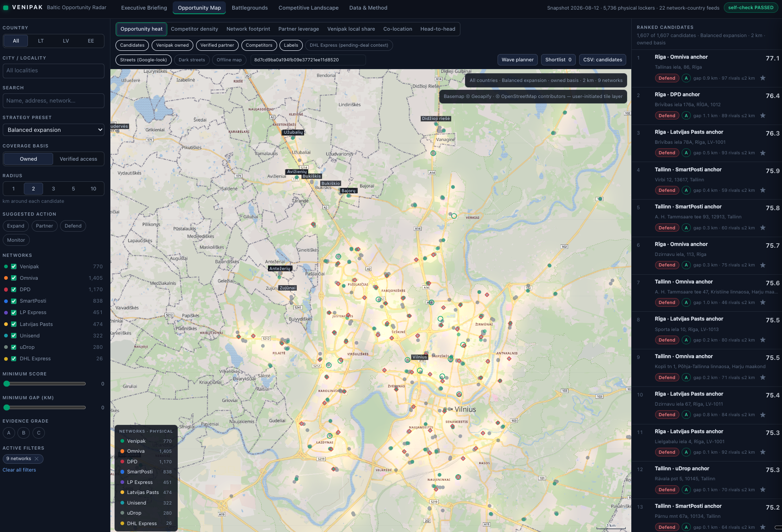The height and width of the screenshot is (532, 782).
Task: Click the City / Locality input field
Action: tap(54, 71)
